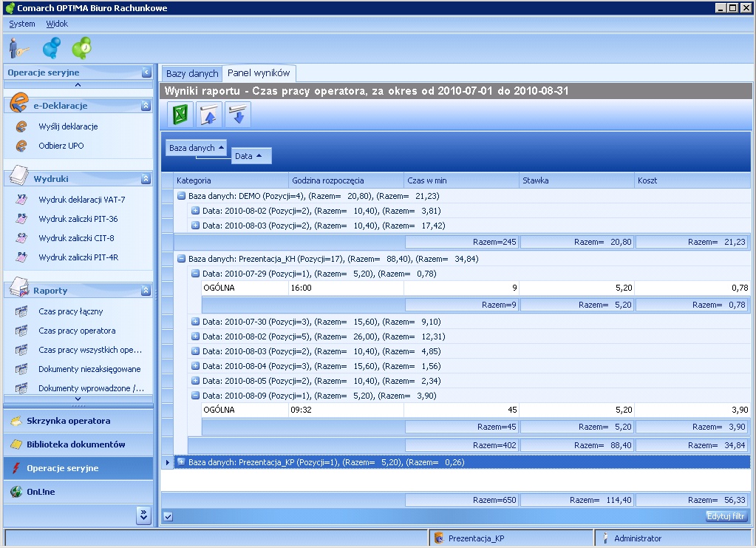Open the System menu
The height and width of the screenshot is (548, 756).
point(22,24)
